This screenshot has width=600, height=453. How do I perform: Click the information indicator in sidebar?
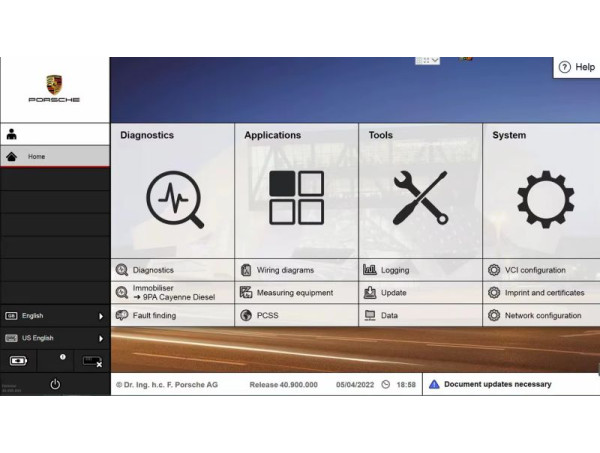click(x=62, y=357)
